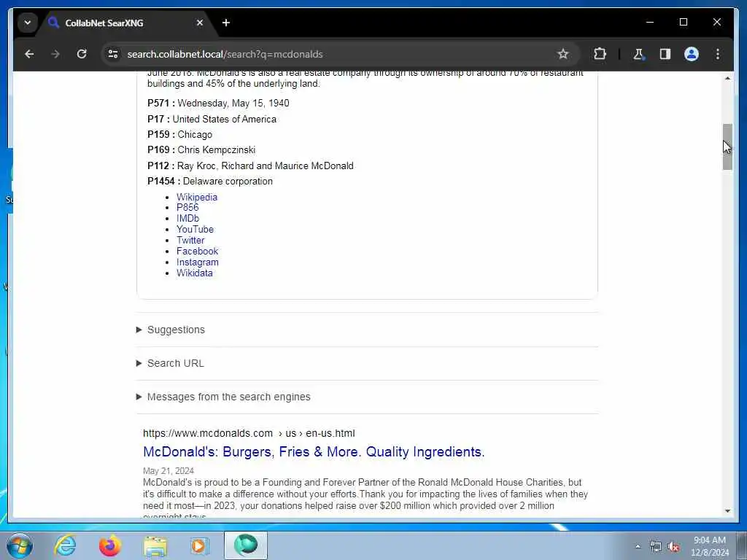This screenshot has height=560, width=747.
Task: Select the active browser taskbar button
Action: 246,545
